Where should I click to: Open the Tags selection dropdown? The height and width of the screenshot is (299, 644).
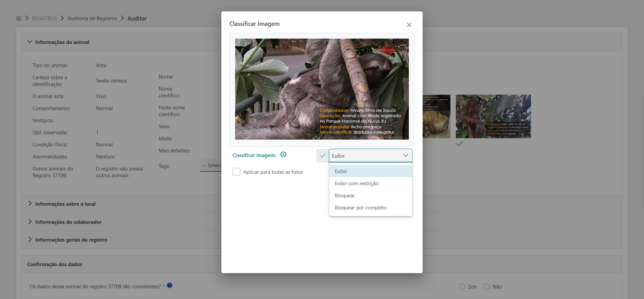[211, 165]
